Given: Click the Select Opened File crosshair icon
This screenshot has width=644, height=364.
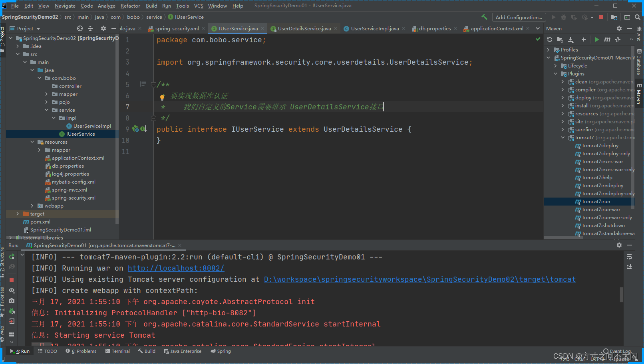Looking at the screenshot, I should click(x=80, y=28).
